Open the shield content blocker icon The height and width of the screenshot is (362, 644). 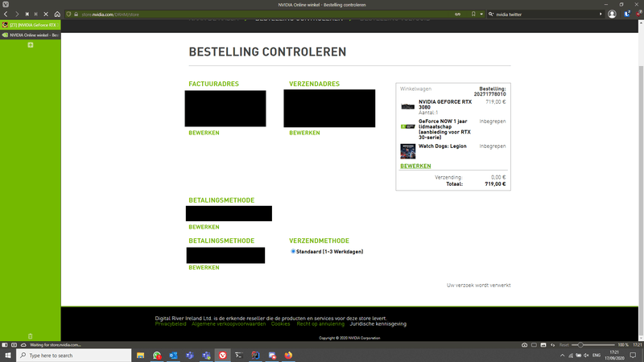(x=68, y=14)
